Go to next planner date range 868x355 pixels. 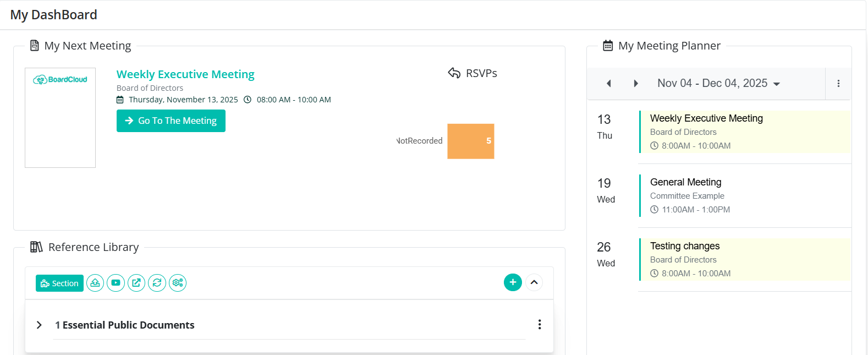point(636,84)
